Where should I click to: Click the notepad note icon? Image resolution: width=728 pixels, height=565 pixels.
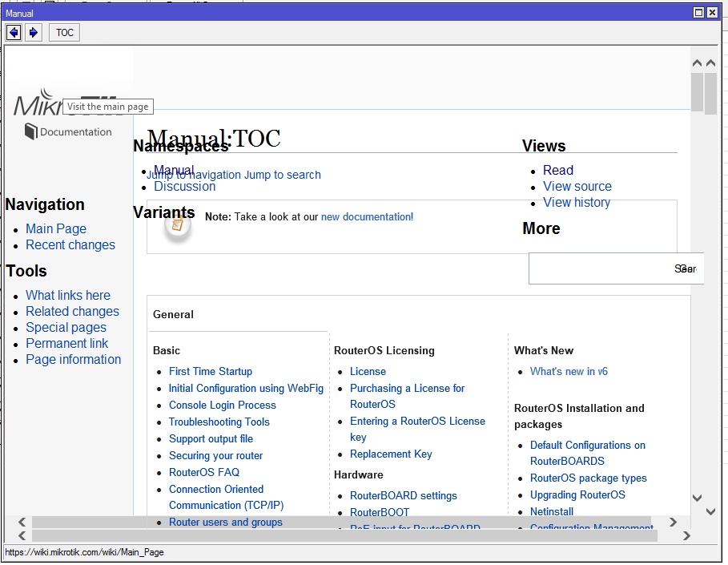click(x=177, y=226)
